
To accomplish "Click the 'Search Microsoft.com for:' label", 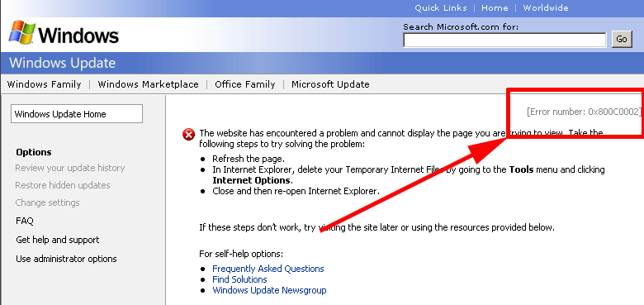I will click(461, 26).
